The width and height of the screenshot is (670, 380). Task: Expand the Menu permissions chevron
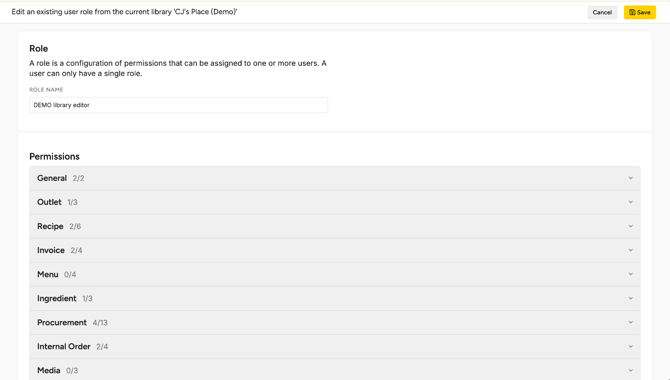(x=630, y=274)
